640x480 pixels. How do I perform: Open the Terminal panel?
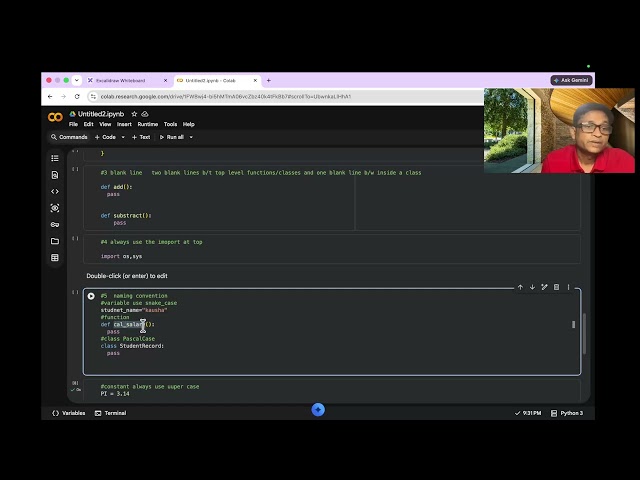[x=110, y=413]
